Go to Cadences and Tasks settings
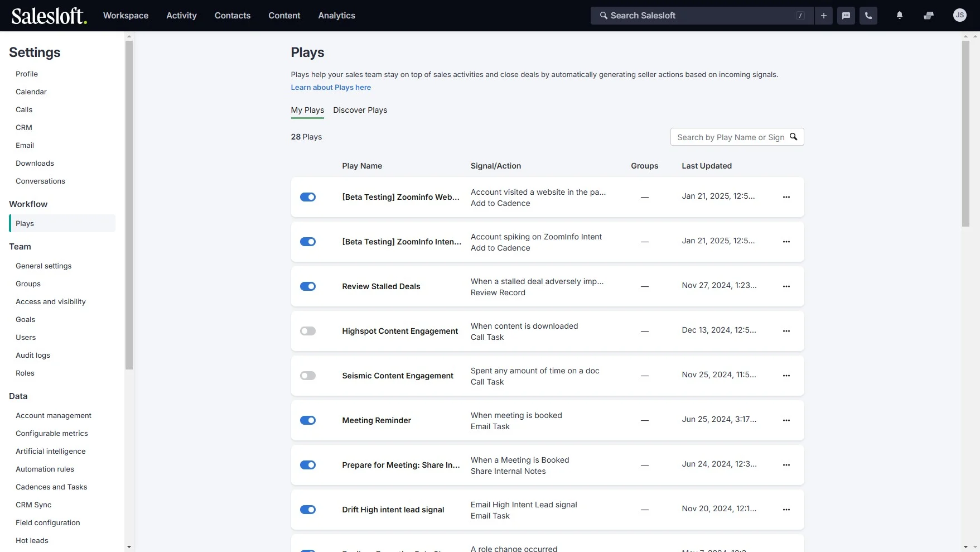This screenshot has width=980, height=552. pos(51,487)
